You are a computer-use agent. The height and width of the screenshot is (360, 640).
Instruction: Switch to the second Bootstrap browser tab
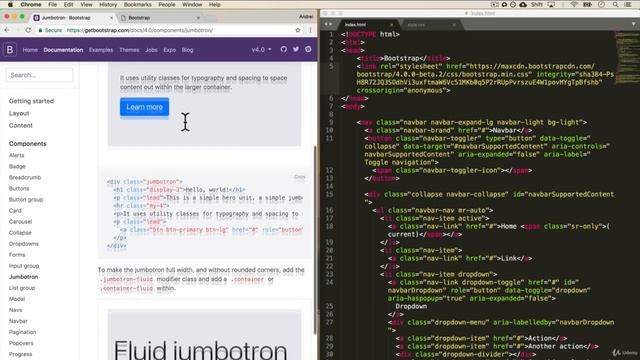point(161,18)
